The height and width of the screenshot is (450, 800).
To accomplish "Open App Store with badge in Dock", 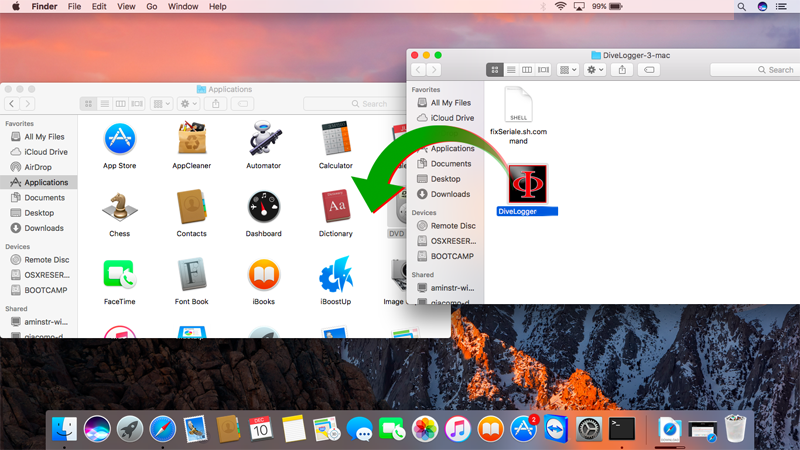I will pyautogui.click(x=523, y=429).
